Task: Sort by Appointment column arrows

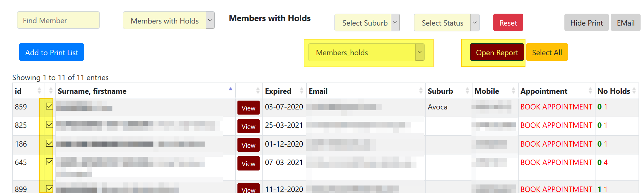Action: point(590,91)
